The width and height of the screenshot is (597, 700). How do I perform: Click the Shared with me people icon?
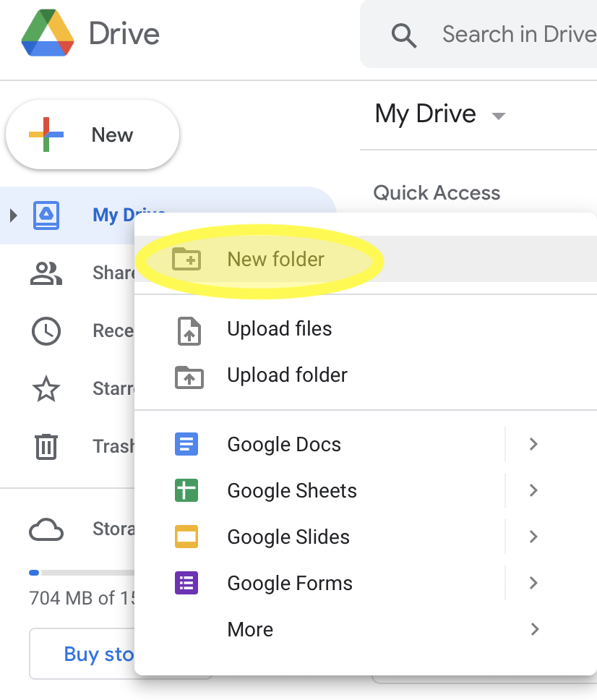pyautogui.click(x=46, y=273)
